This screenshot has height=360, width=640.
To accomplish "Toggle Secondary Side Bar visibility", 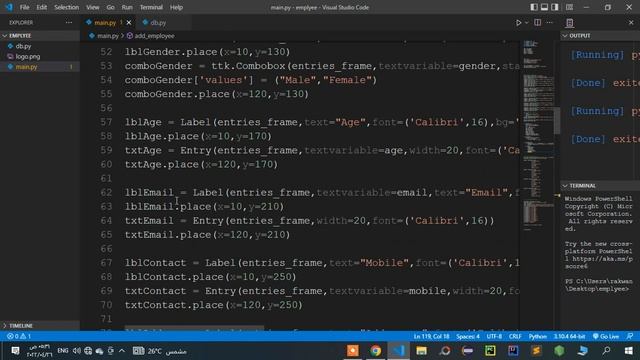I will tap(555, 7).
